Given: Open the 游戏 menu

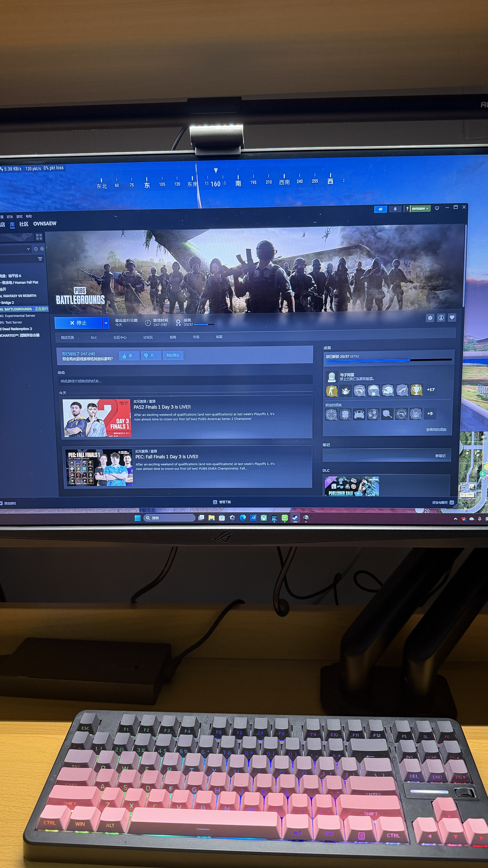Looking at the screenshot, I should (19, 217).
